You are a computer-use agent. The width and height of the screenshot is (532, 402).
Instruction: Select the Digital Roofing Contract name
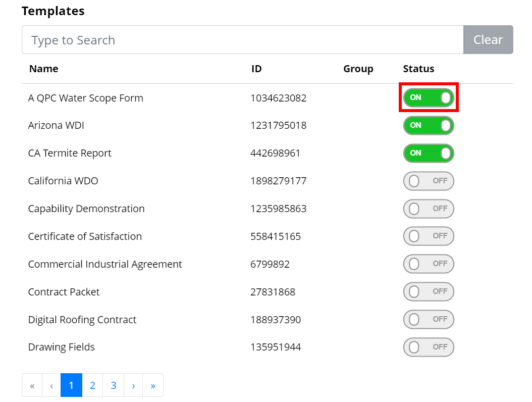82,320
